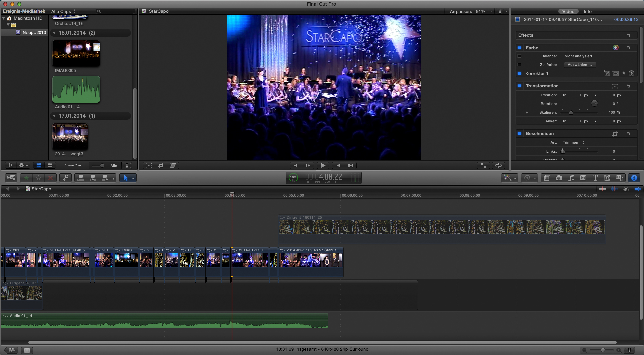Reject selection with the red X
Viewport: 644px width, 355px height.
coord(50,178)
